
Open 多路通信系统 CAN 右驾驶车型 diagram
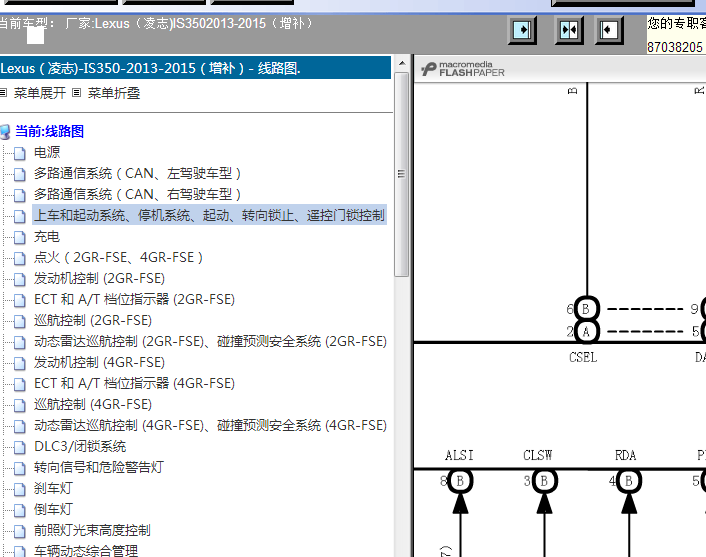(137, 195)
